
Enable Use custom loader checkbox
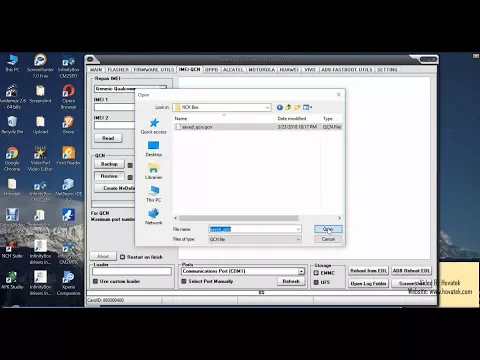click(95, 281)
